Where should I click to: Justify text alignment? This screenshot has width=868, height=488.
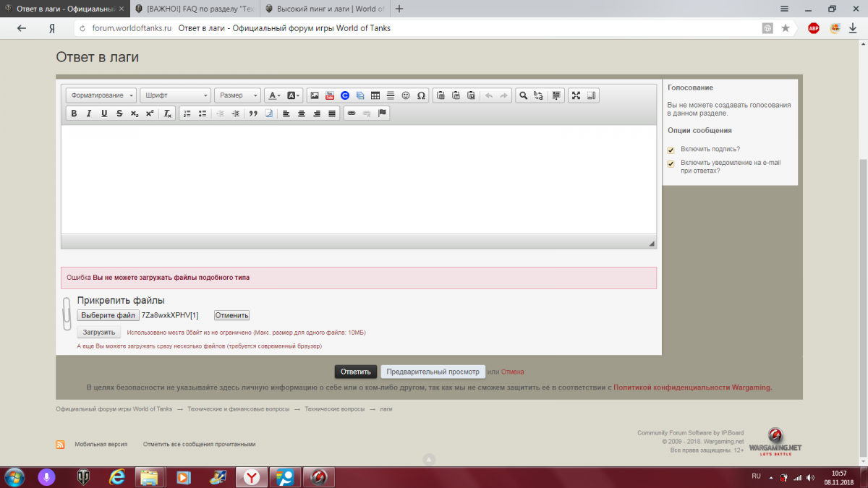click(332, 114)
